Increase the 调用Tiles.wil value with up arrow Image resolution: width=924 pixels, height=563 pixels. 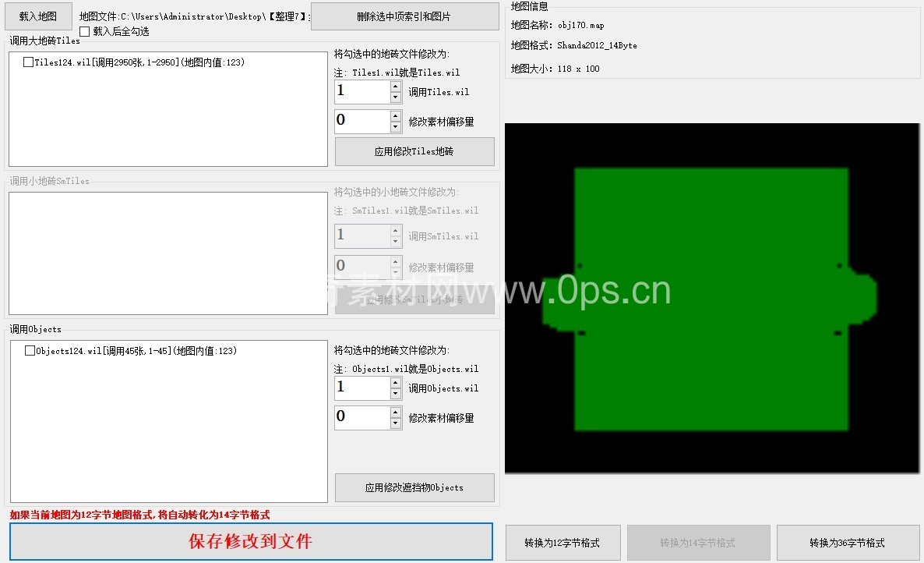(396, 87)
